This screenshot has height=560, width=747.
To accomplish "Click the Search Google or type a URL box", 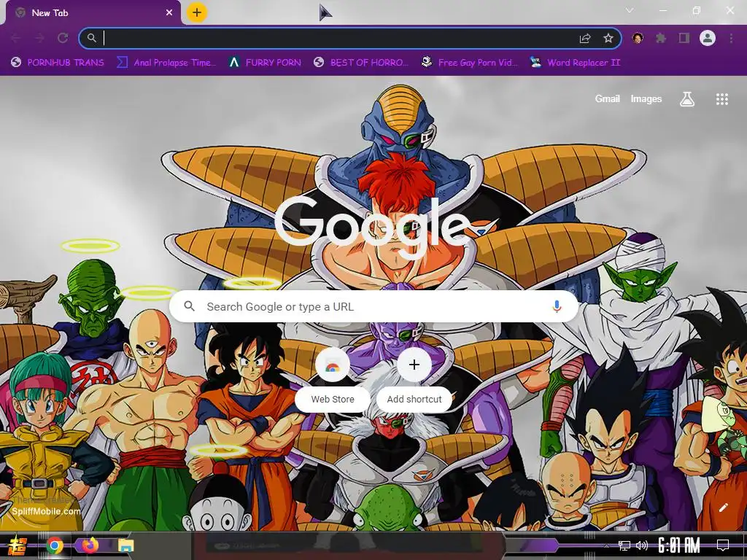I will click(374, 307).
